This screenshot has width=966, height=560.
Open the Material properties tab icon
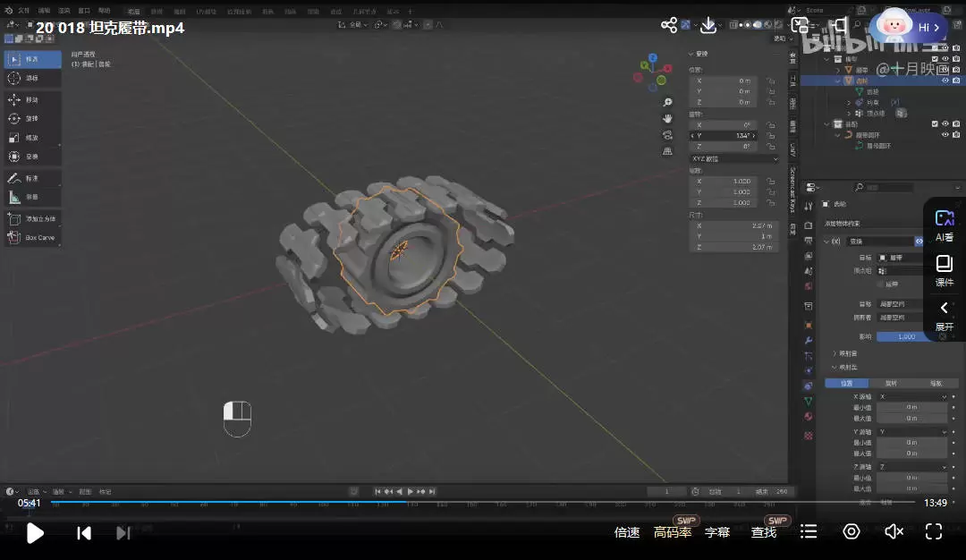point(809,417)
